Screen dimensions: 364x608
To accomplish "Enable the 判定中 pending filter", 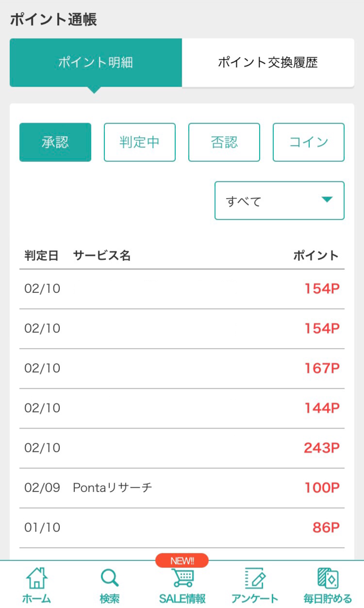I will (x=139, y=142).
